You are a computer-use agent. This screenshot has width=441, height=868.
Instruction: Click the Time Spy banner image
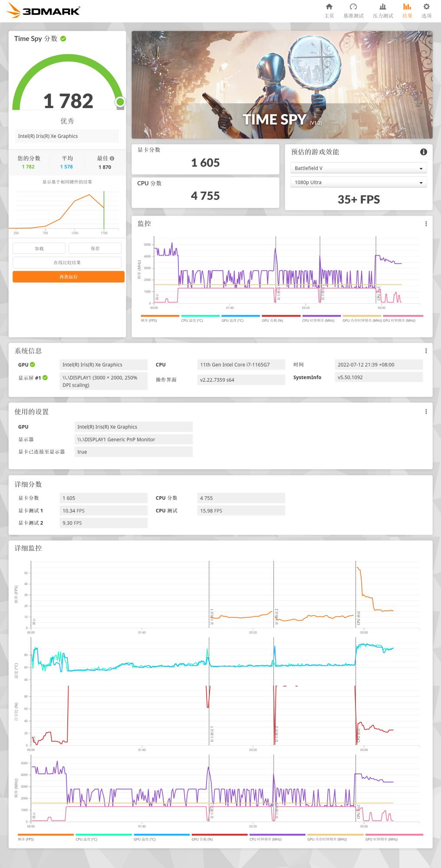pos(282,85)
